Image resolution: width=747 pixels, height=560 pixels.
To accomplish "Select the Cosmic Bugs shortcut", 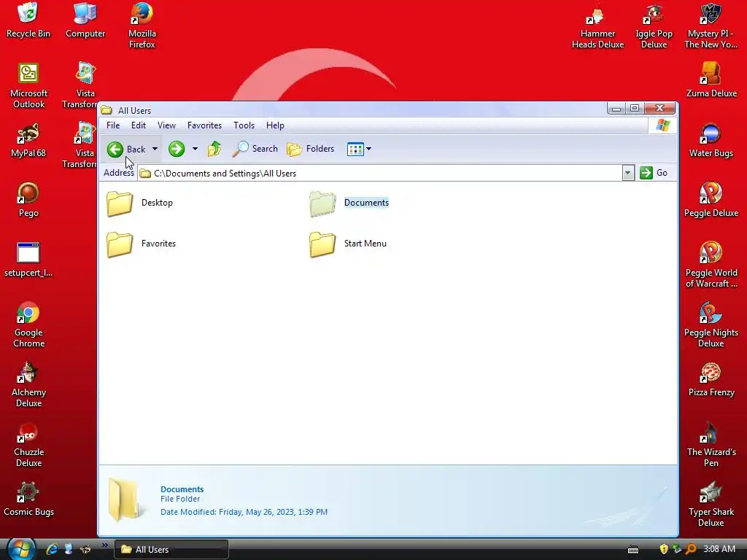I will coord(28,499).
